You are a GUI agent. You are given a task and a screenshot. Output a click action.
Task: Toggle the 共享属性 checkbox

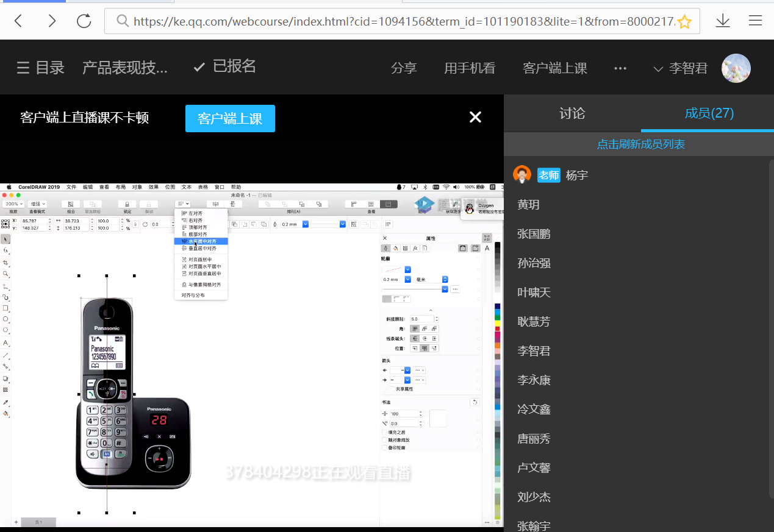(x=392, y=389)
